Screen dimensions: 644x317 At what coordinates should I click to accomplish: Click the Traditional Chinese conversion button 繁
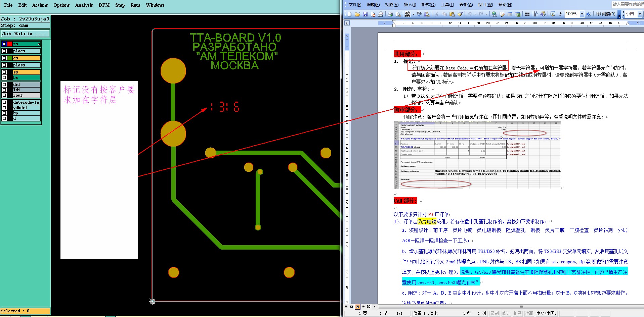[407, 14]
